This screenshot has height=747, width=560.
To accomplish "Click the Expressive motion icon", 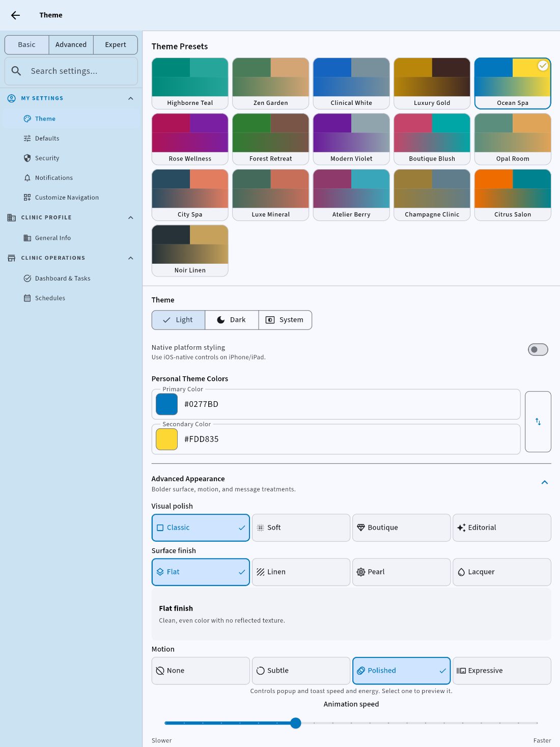I will click(x=461, y=671).
